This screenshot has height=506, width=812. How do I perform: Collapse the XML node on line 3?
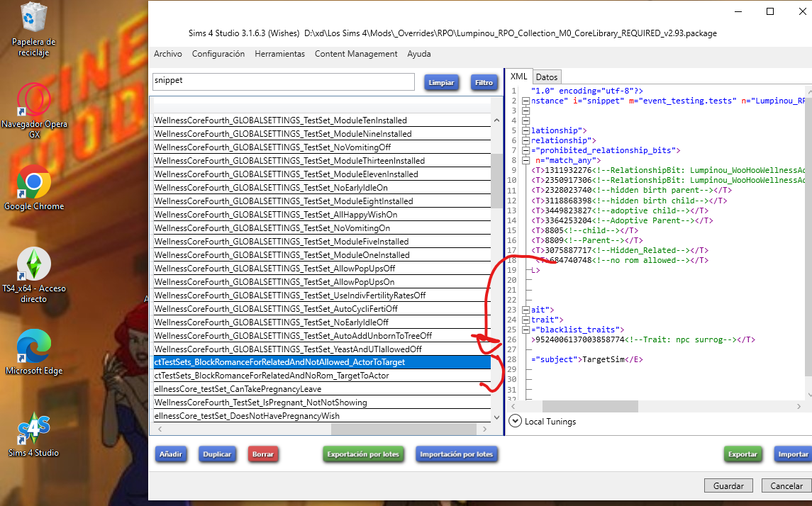coord(525,111)
